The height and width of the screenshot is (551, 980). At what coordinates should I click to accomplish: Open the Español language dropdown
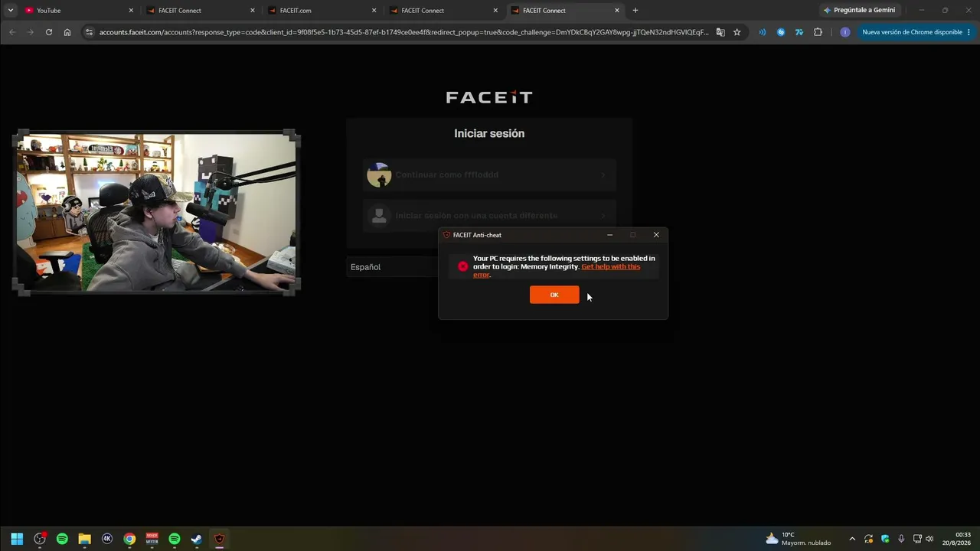[392, 267]
